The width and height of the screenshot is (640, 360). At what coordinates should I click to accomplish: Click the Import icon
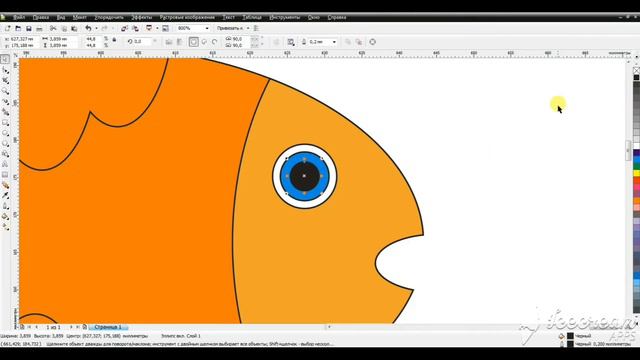click(x=124, y=28)
